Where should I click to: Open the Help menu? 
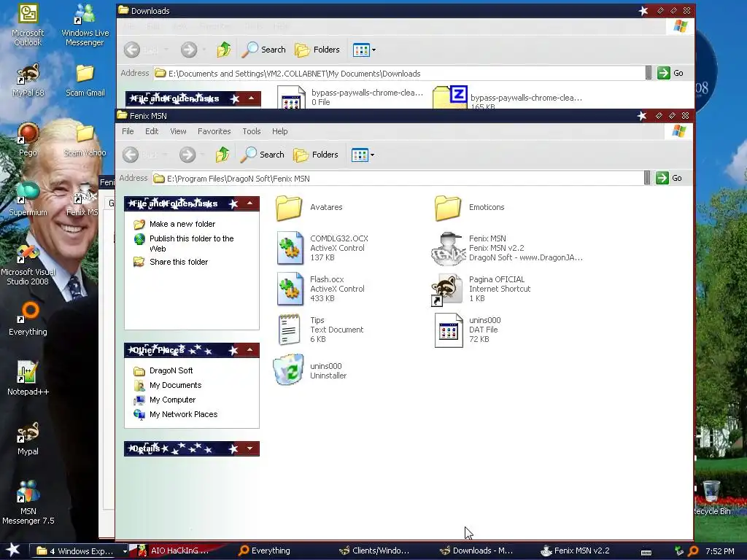[x=279, y=131]
